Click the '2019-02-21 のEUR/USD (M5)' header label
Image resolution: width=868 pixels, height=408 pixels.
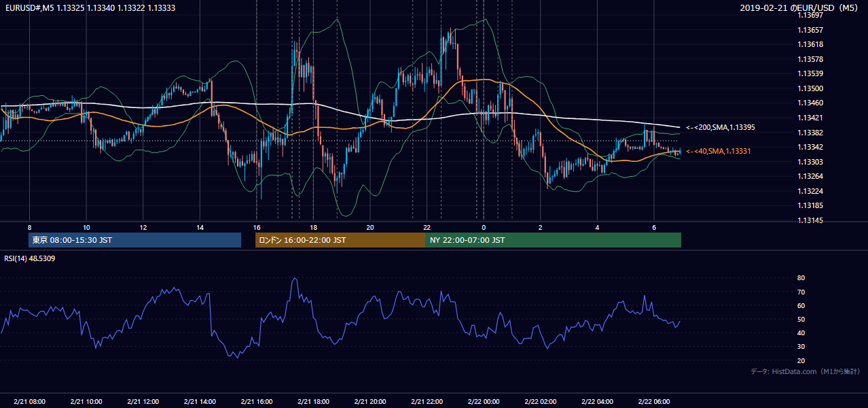(799, 7)
